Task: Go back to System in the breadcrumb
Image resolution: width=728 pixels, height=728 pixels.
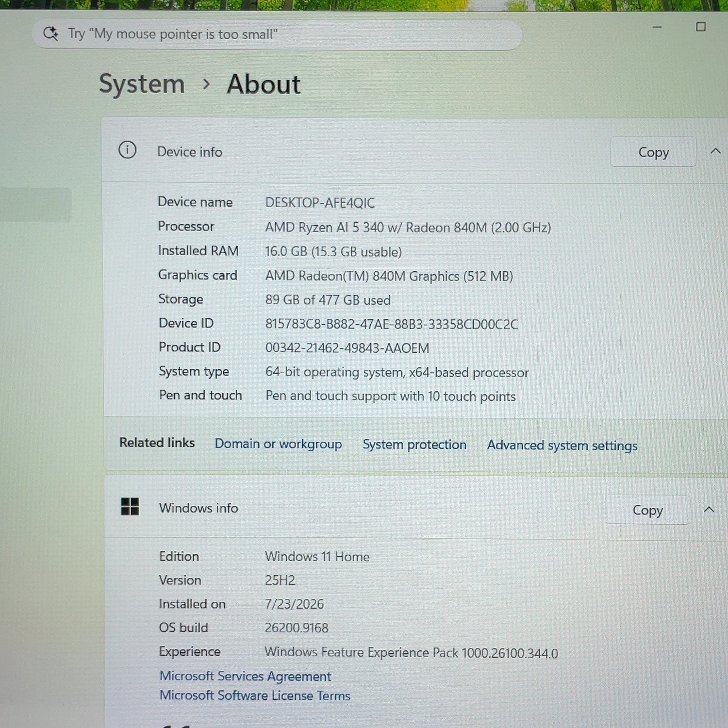Action: (x=142, y=84)
